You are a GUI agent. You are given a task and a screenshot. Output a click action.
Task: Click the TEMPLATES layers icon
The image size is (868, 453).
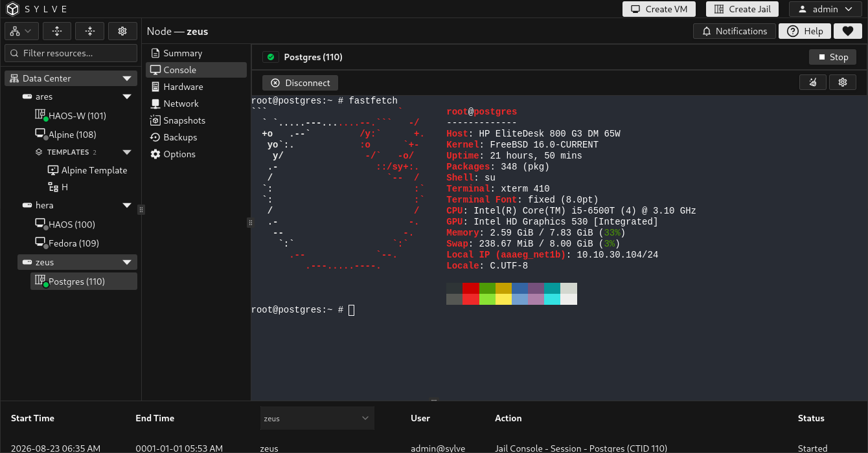point(39,152)
